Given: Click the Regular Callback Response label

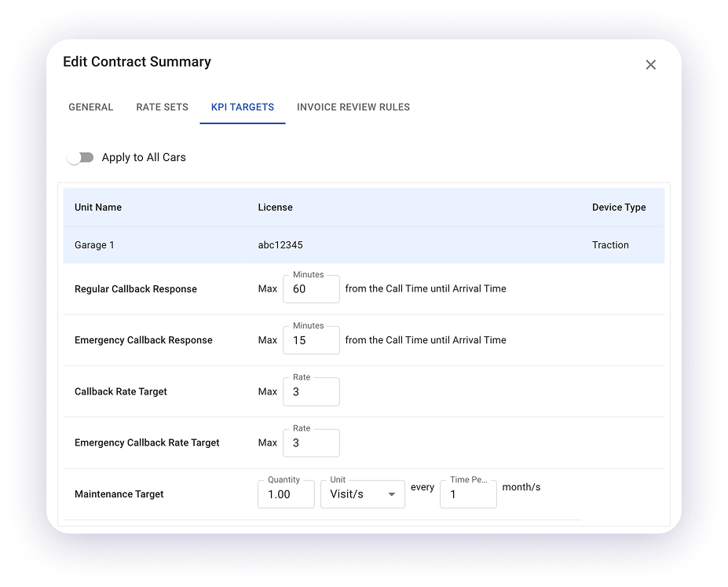Looking at the screenshot, I should [x=136, y=289].
